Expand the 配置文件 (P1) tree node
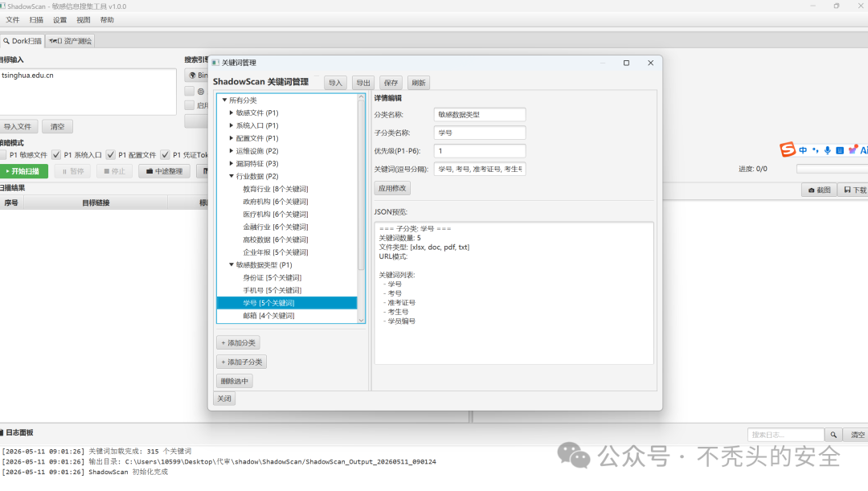The height and width of the screenshot is (491, 868). (231, 138)
